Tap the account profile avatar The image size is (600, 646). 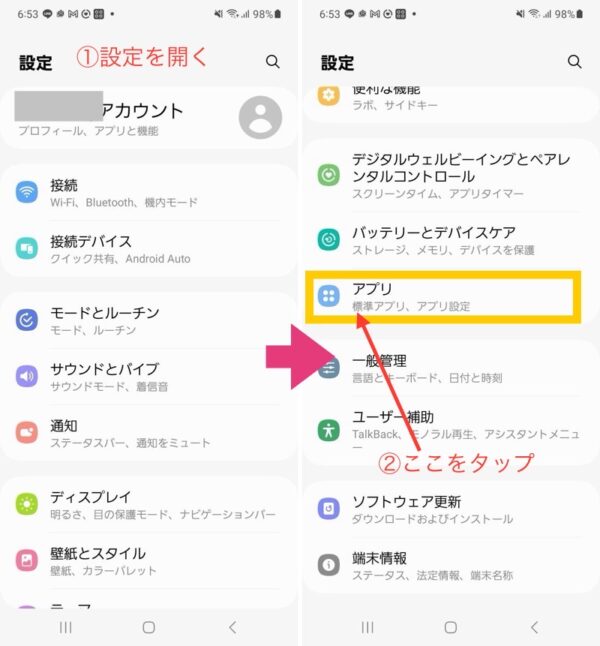[260, 117]
